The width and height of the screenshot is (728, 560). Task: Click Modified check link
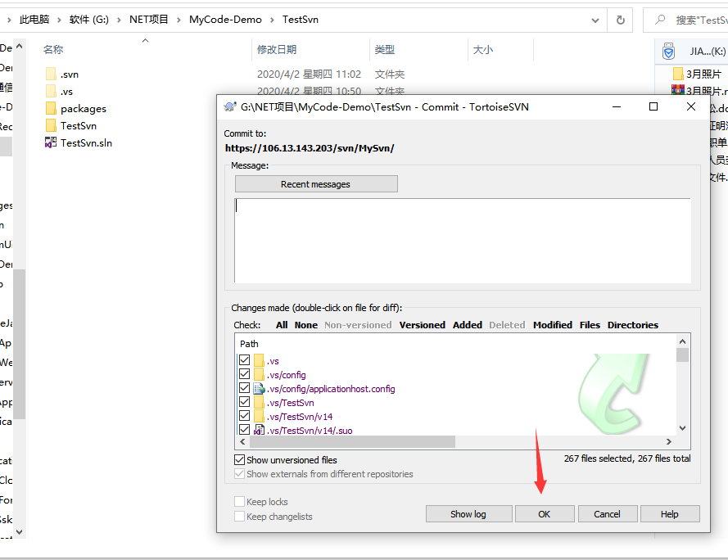553,325
